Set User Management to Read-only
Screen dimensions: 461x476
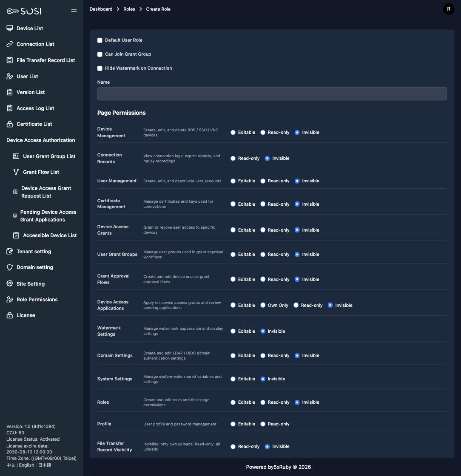[263, 181]
